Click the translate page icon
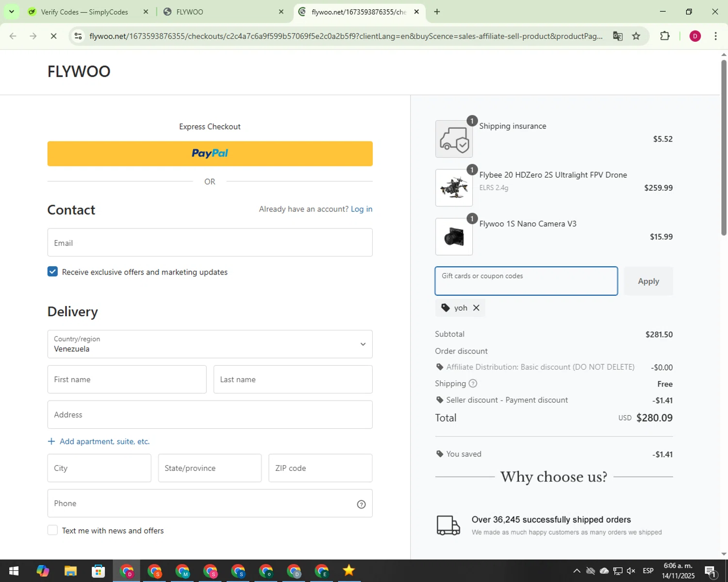 [617, 36]
